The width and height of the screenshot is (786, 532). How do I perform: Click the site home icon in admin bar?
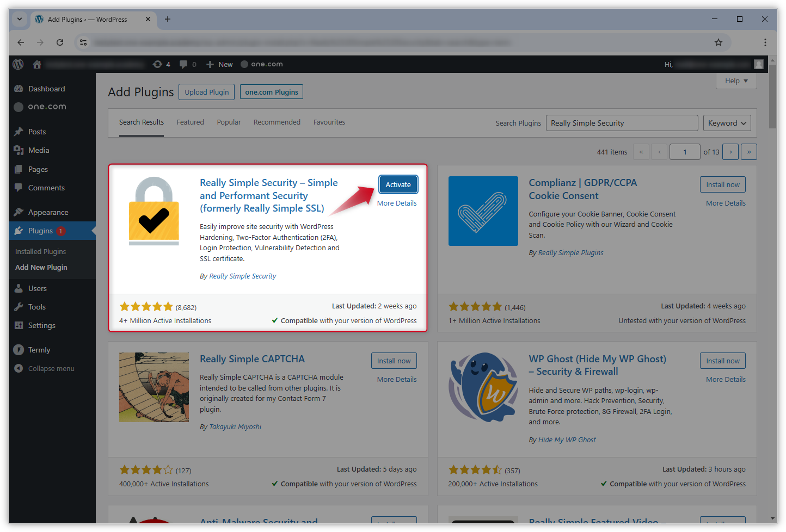36,64
